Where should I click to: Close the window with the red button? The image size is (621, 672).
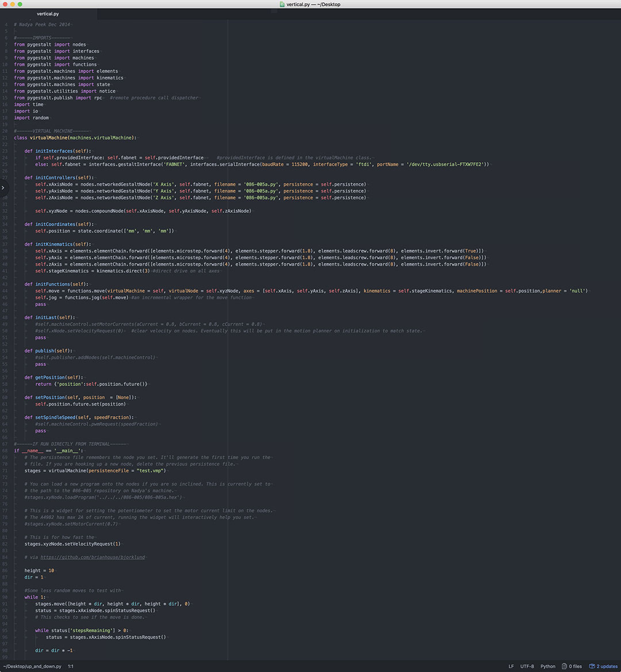5,4
